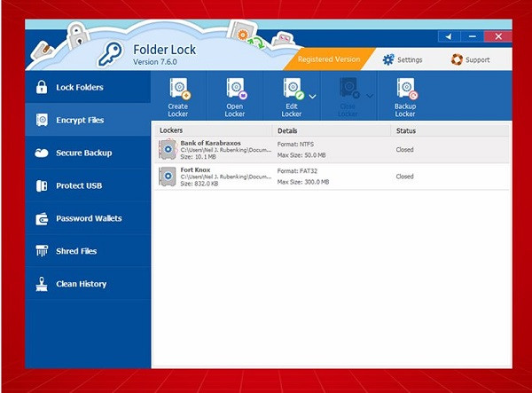Expand the Close Locker dropdown arrow

[x=370, y=96]
